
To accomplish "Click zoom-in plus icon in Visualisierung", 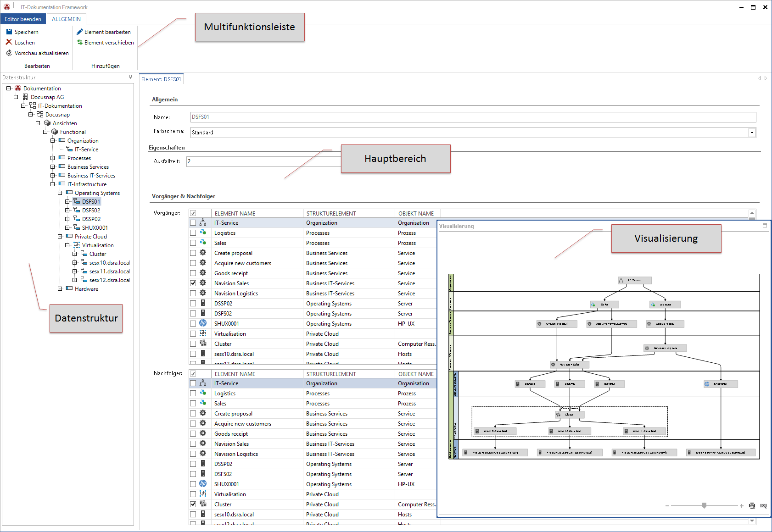I will [x=741, y=506].
